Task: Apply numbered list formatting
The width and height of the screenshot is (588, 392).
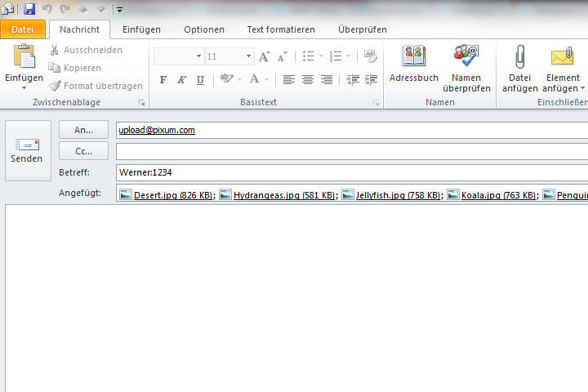Action: coord(336,56)
